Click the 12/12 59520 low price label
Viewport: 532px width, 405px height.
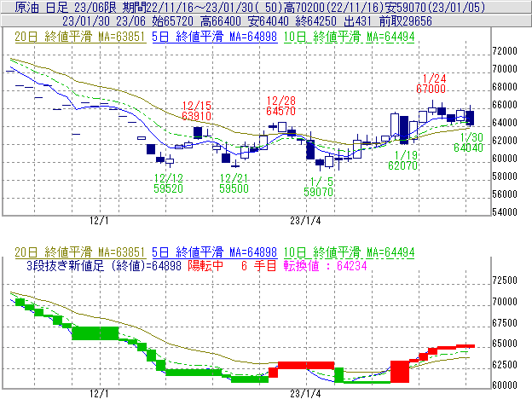[168, 183]
